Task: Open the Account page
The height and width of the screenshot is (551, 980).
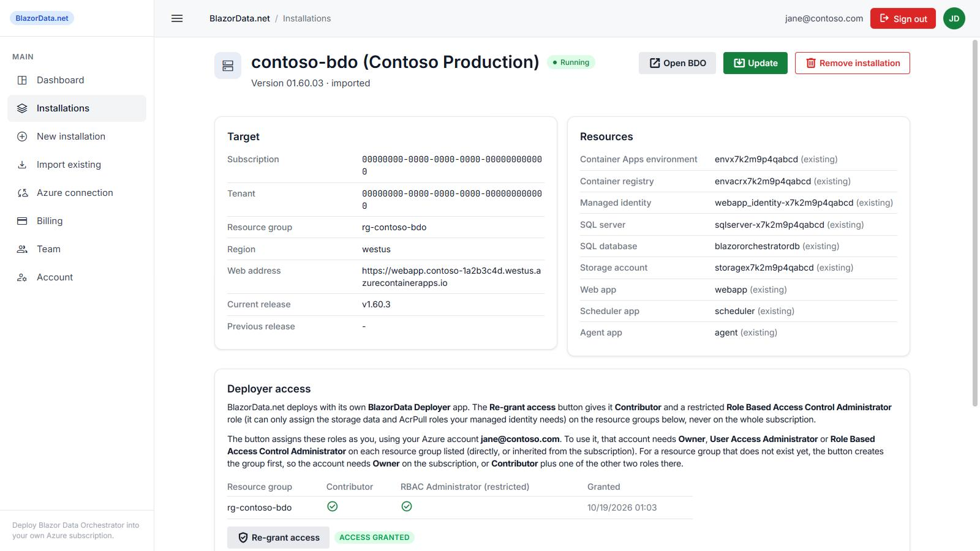Action: coord(77,277)
